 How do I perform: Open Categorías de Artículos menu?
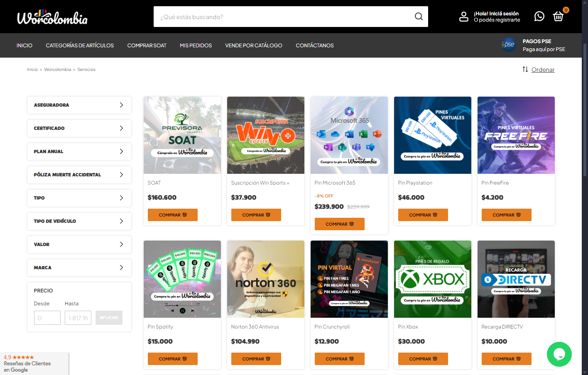[x=80, y=46]
